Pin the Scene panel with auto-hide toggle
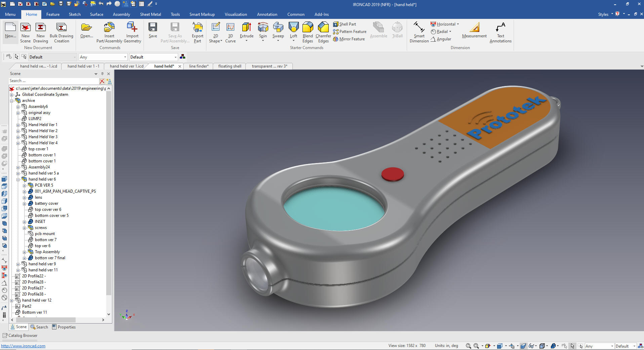 103,74
